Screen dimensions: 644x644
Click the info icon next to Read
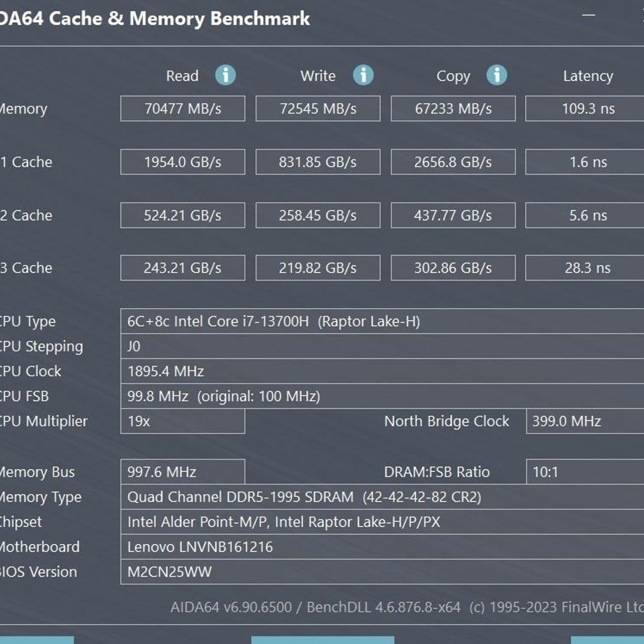(x=226, y=75)
